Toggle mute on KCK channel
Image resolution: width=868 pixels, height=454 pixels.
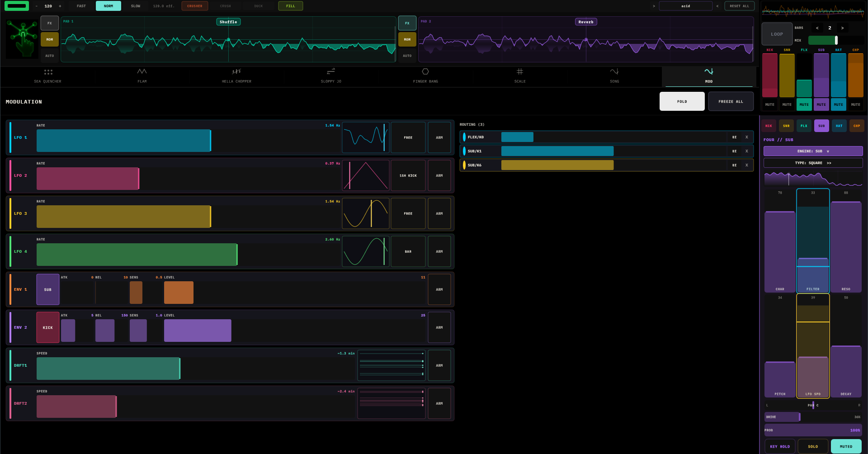[x=769, y=104]
